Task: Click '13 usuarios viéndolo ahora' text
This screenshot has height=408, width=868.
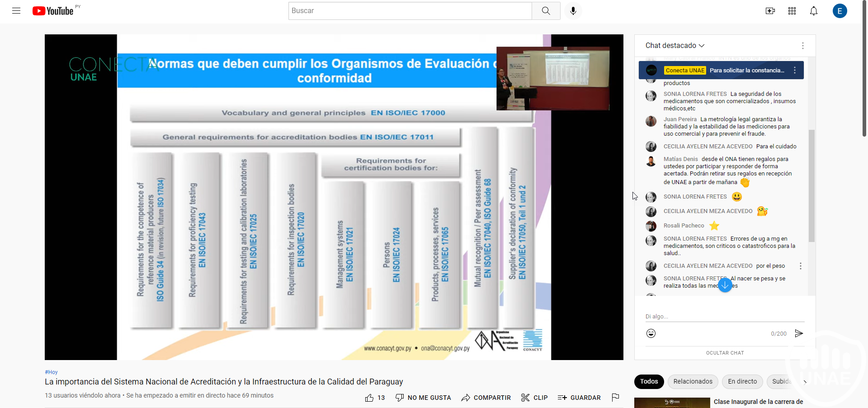Action: (x=83, y=395)
